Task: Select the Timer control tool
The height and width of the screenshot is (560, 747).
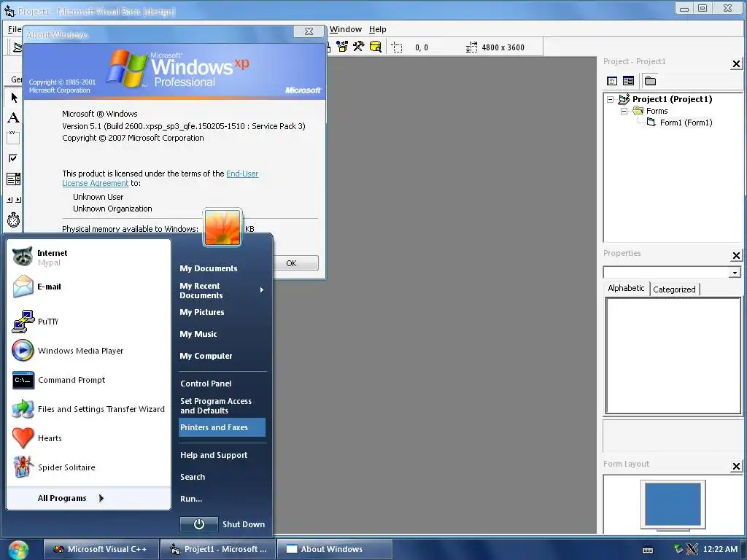Action: coord(13,219)
